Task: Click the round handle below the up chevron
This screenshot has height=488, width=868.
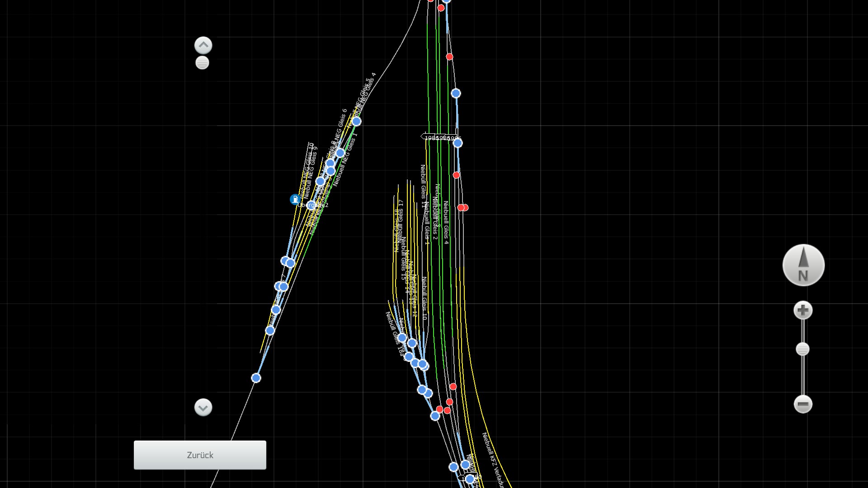Action: pos(202,63)
